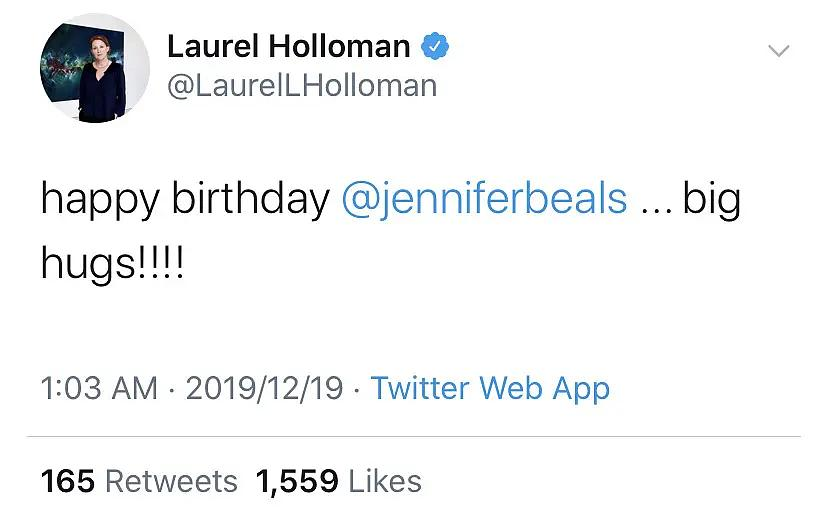Open the tweet options chevron menu

coord(777,51)
